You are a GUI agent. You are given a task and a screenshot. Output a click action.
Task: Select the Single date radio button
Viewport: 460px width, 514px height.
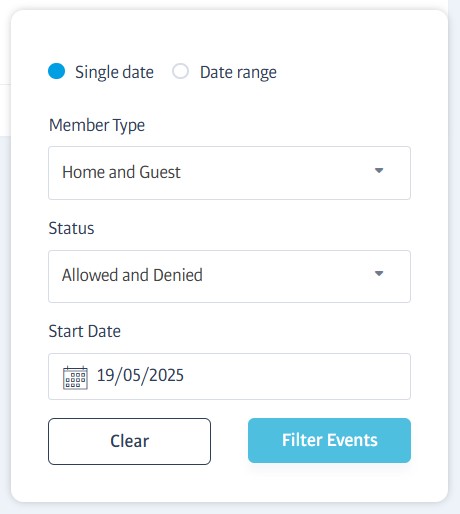pyautogui.click(x=56, y=71)
